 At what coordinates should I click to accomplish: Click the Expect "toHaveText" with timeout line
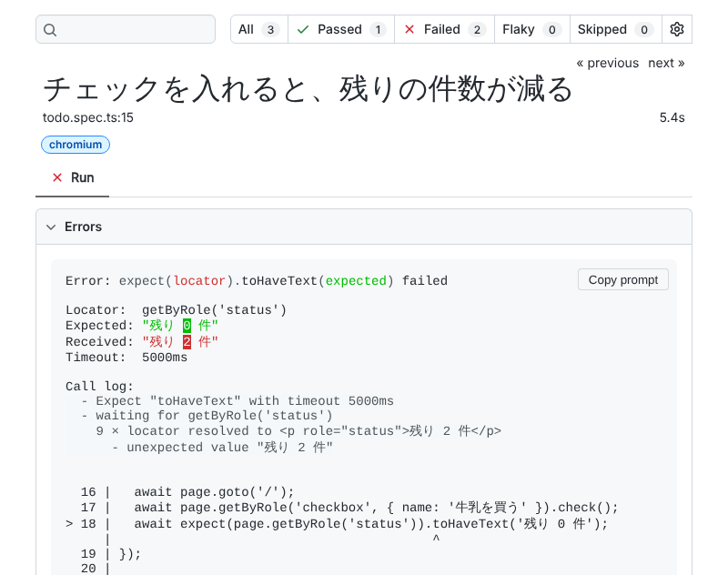(238, 401)
